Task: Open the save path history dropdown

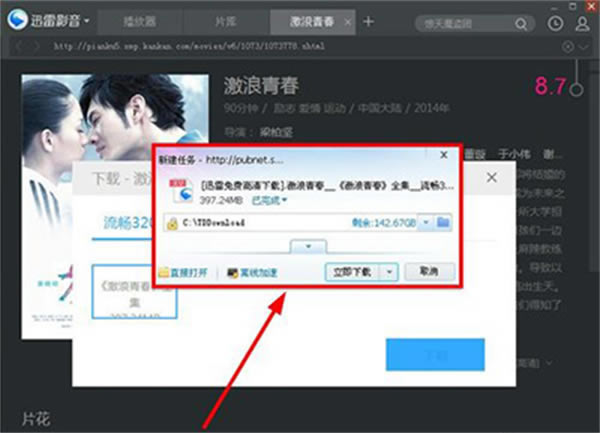Action: (426, 222)
